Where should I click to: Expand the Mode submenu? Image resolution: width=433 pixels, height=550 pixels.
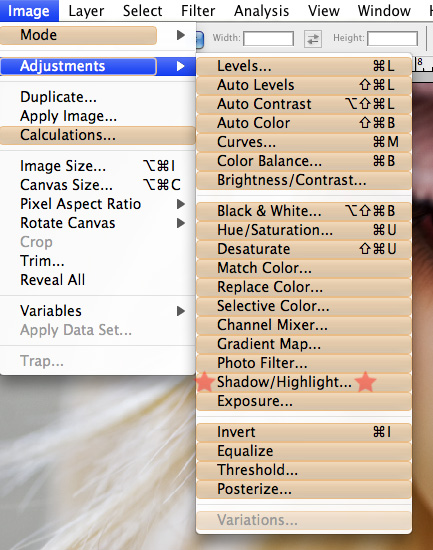pyautogui.click(x=98, y=35)
